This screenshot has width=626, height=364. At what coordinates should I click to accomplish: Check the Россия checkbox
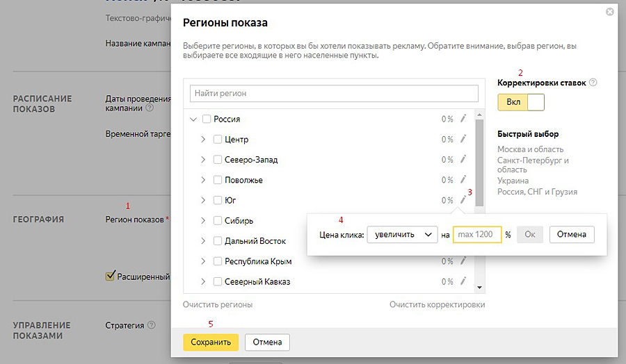coord(207,119)
